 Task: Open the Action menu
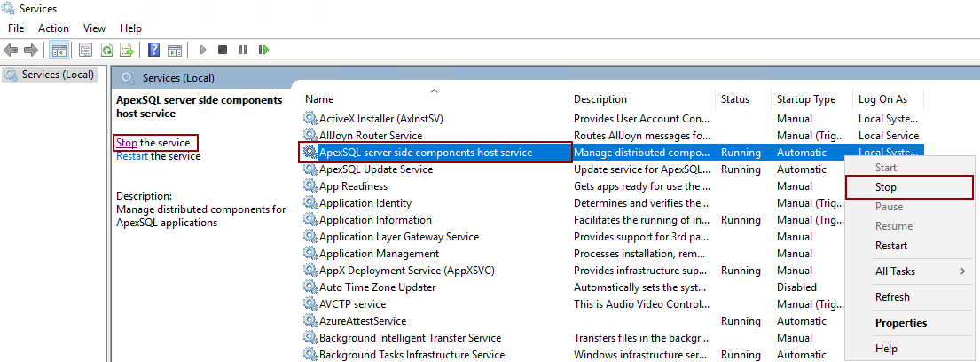(x=53, y=28)
